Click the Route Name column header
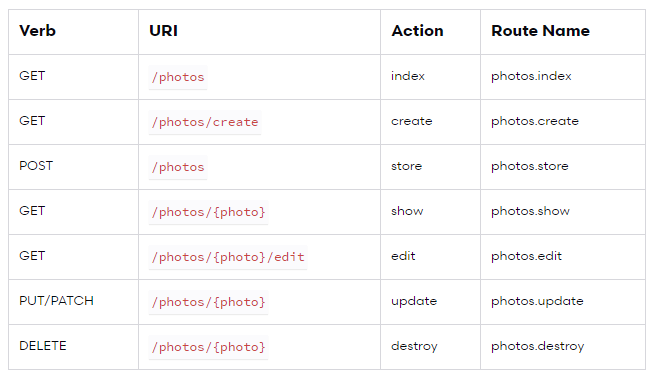 tap(541, 31)
